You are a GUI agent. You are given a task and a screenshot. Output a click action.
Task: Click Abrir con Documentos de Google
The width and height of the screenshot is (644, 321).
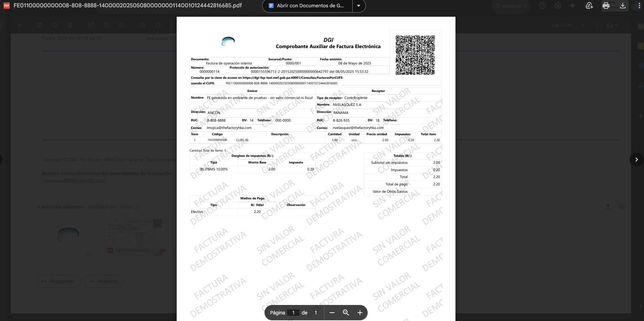click(307, 6)
